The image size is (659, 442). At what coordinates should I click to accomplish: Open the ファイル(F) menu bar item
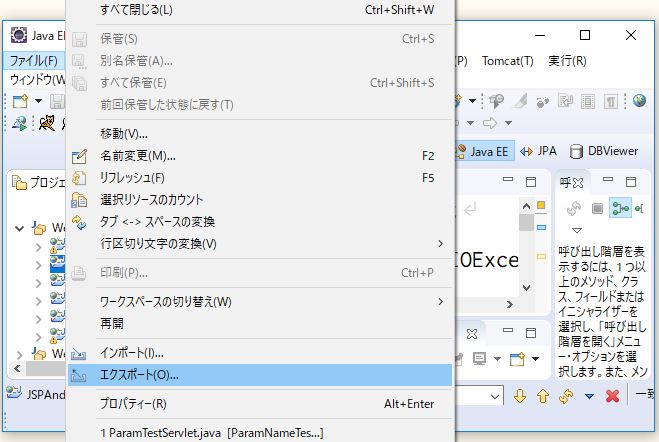[34, 61]
